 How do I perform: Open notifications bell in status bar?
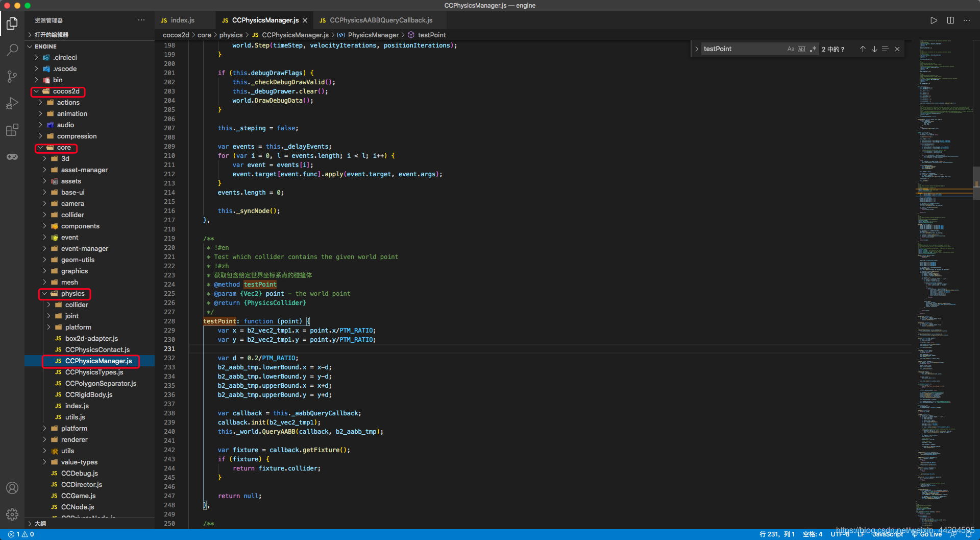click(969, 534)
